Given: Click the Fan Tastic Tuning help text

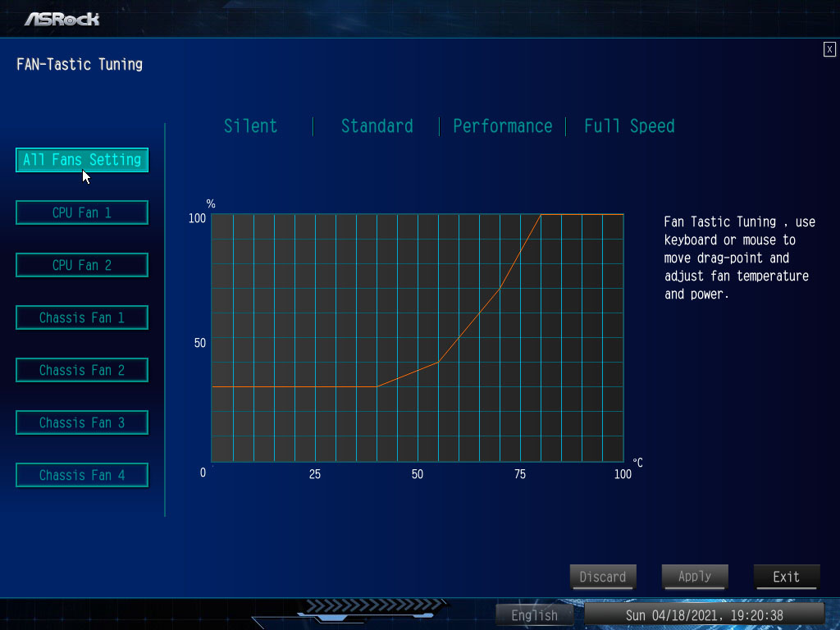Looking at the screenshot, I should point(739,258).
